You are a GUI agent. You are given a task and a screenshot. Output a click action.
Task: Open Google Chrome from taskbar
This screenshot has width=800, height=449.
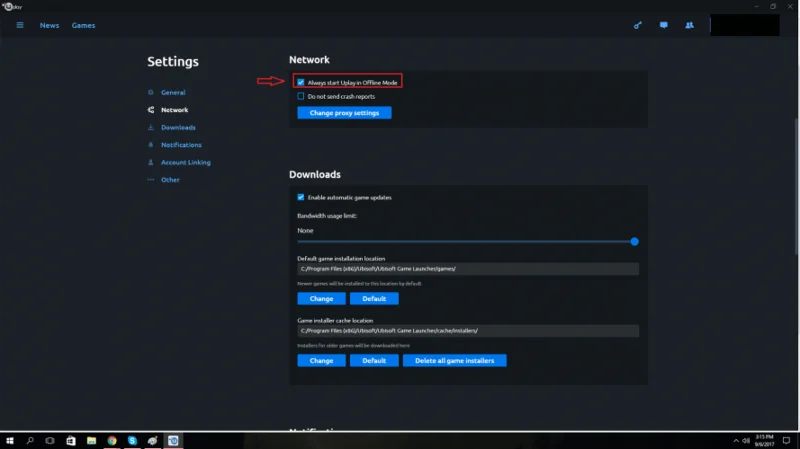(x=112, y=441)
